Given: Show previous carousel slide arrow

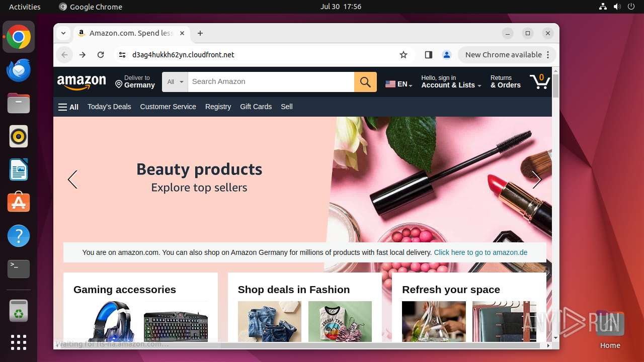Looking at the screenshot, I should (x=72, y=179).
